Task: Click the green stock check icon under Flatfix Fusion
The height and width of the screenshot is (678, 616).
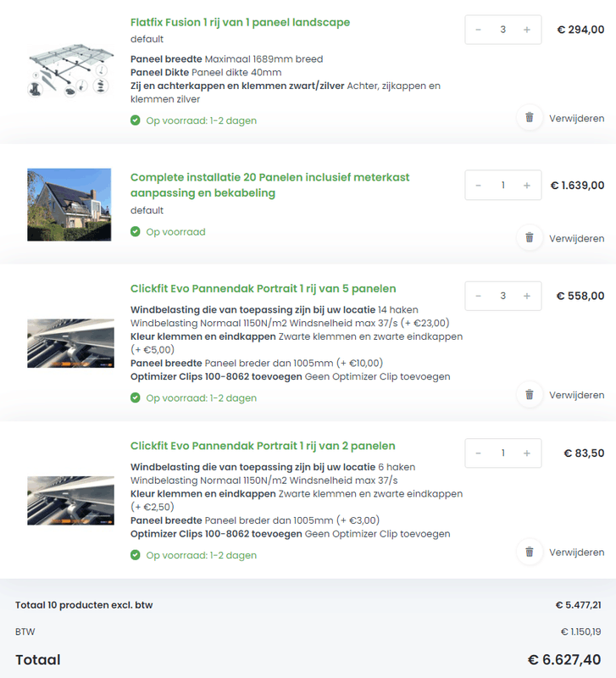Action: point(135,120)
